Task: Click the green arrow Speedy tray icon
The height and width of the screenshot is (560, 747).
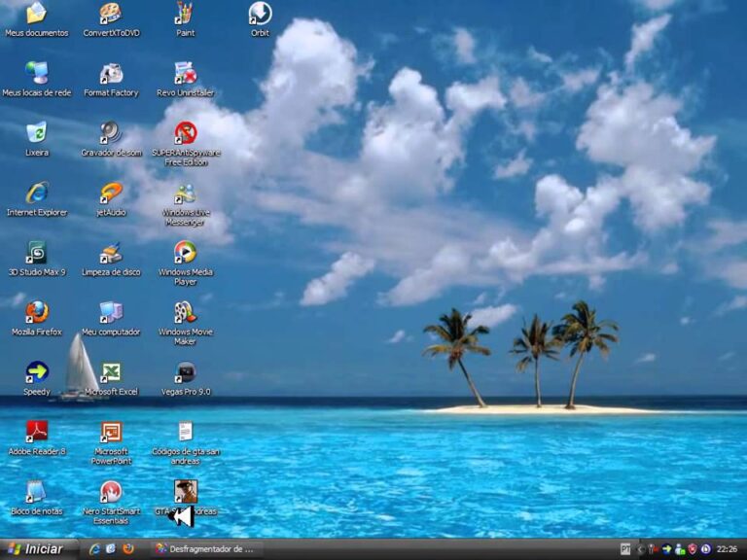Action: pos(666,549)
